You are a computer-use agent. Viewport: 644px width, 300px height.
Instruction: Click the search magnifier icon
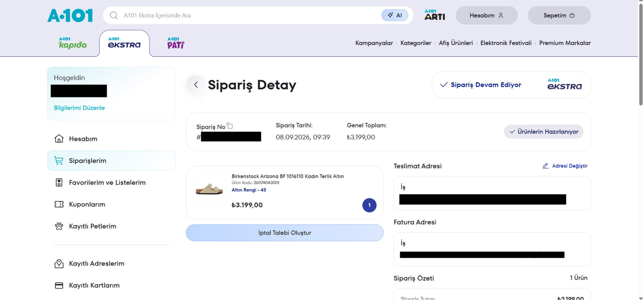point(113,15)
